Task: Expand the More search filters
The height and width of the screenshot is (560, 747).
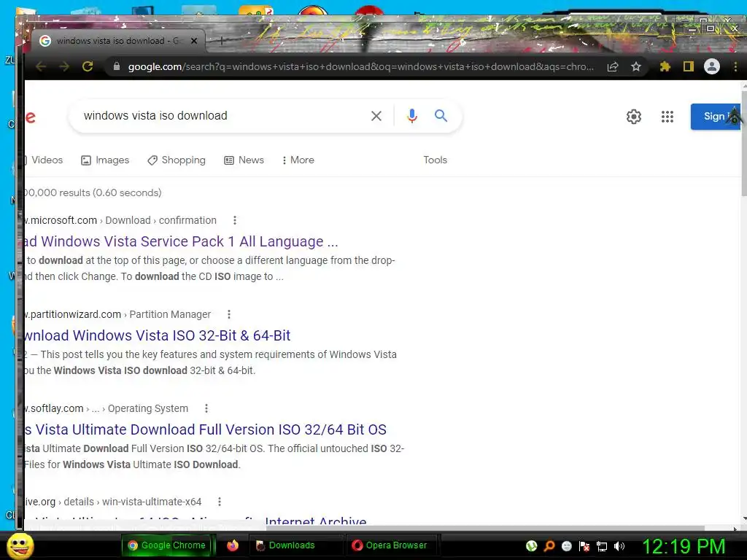Action: pos(298,160)
